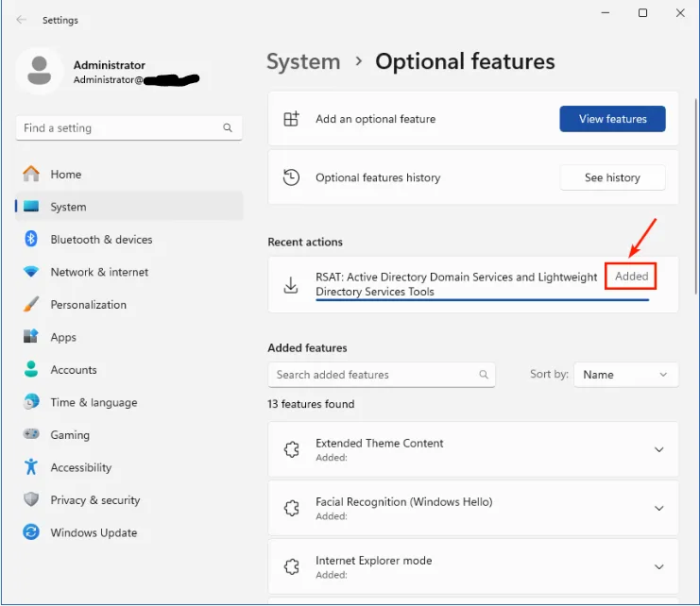Select the Bluetooth & devices icon
The width and height of the screenshot is (700, 606).
31,240
